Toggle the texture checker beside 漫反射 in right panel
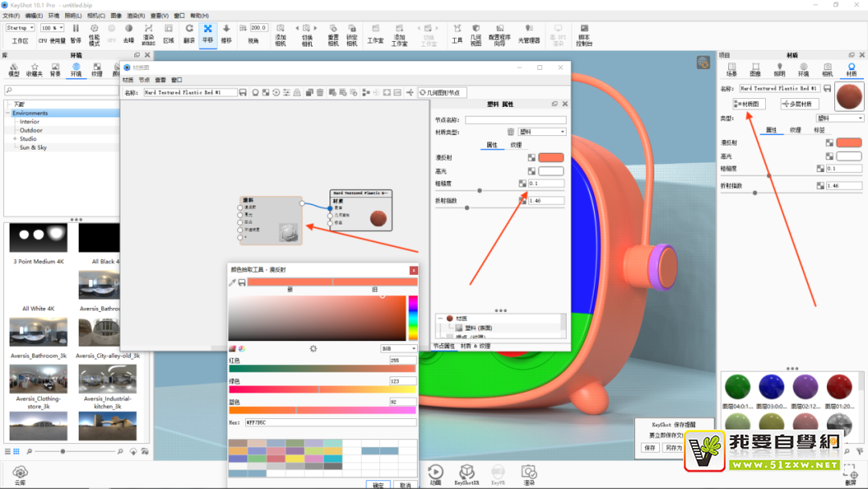868x489 pixels. [829, 142]
